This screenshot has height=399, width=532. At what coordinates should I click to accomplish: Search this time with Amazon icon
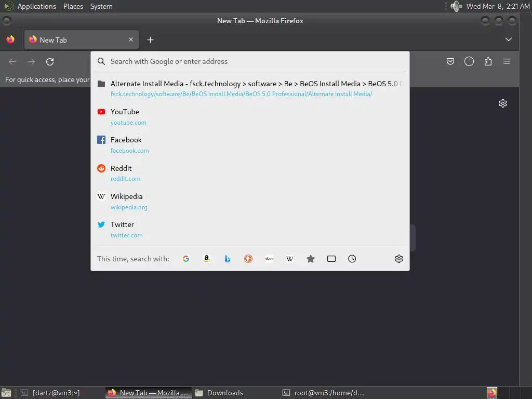click(207, 259)
